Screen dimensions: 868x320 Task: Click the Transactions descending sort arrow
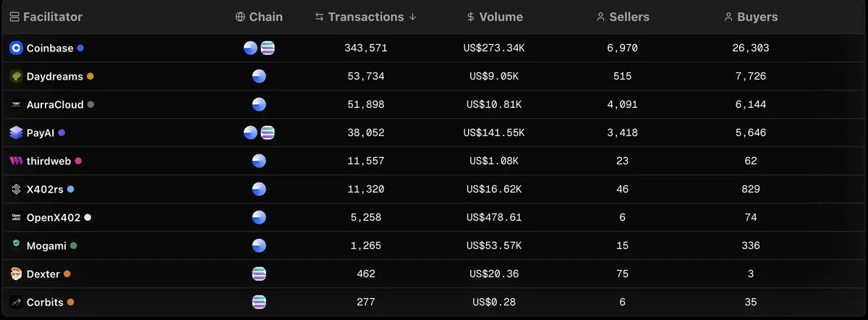412,17
